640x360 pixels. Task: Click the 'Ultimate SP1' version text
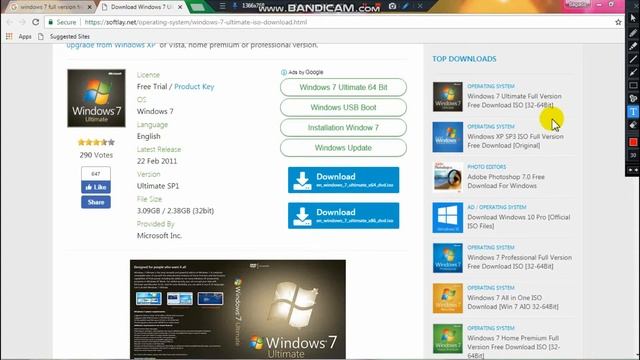point(158,186)
